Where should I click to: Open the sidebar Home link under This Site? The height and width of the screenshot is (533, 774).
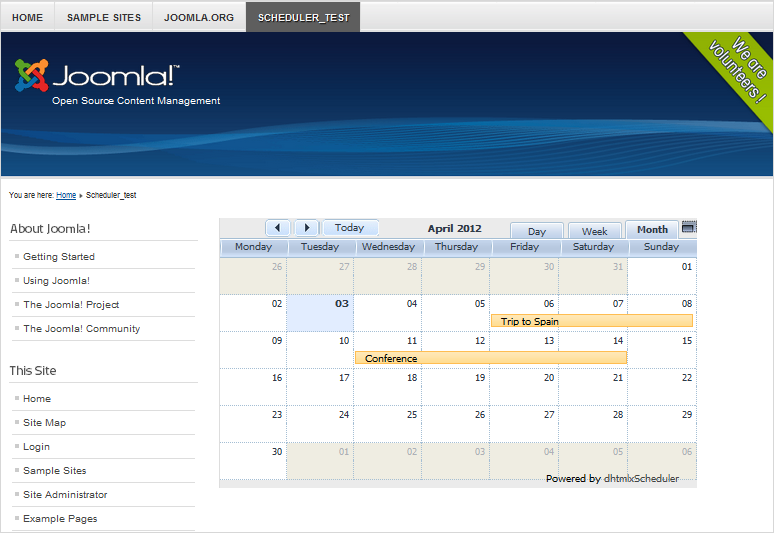(x=37, y=399)
